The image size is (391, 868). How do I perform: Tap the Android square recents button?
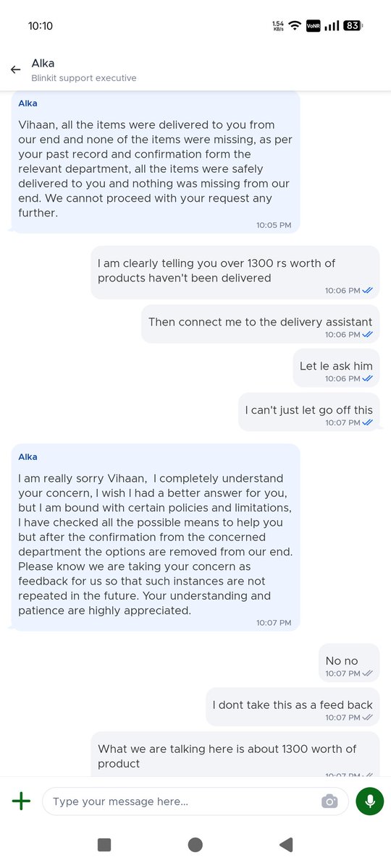coord(104,844)
